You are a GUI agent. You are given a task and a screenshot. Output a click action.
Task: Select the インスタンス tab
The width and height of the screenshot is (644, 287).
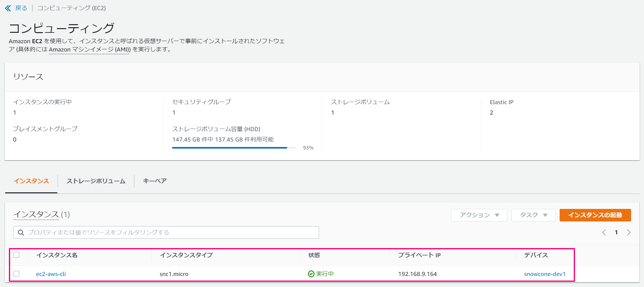tap(31, 181)
